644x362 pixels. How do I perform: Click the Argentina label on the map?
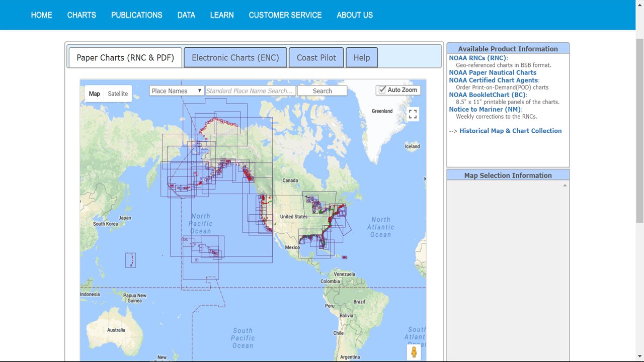coord(350,357)
